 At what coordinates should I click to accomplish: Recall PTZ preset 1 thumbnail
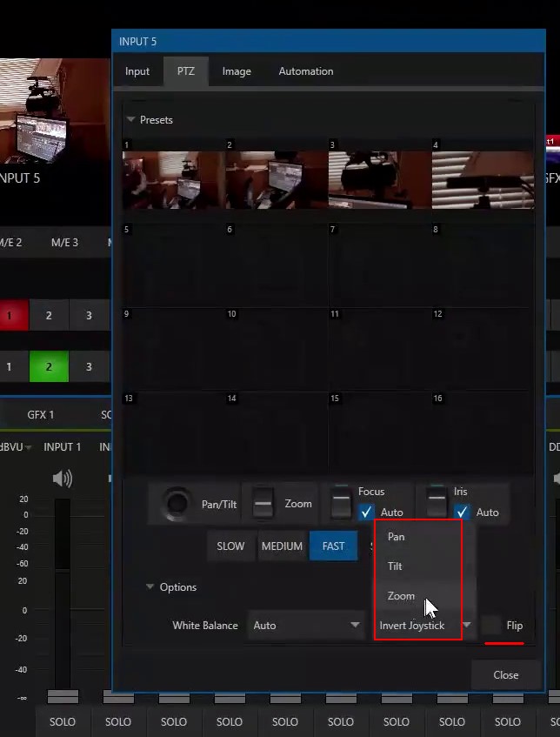click(174, 179)
